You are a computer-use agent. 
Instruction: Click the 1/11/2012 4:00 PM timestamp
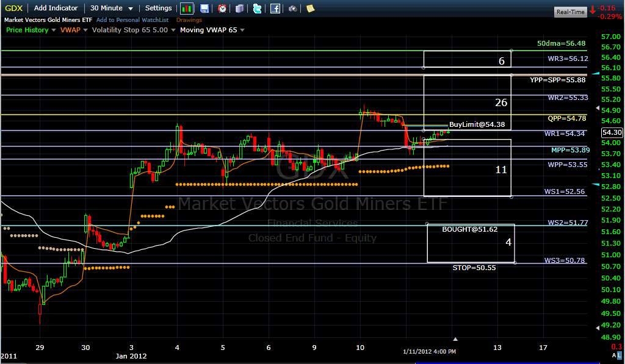coord(429,352)
